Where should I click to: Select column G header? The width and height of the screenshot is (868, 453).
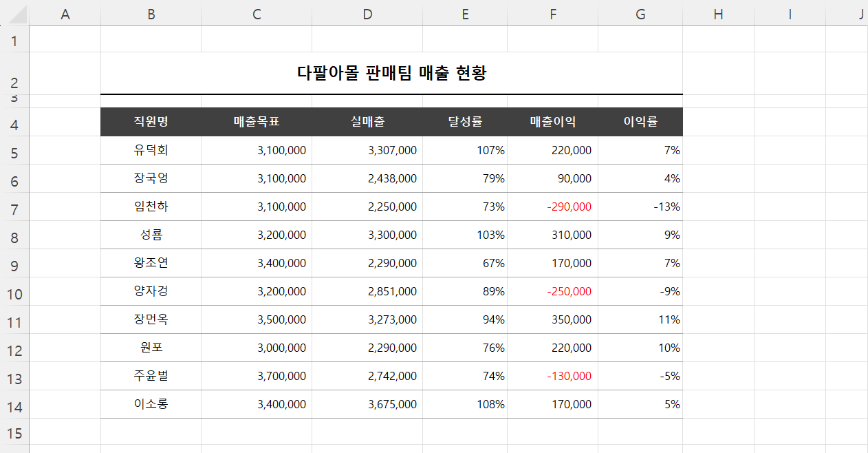(x=640, y=14)
